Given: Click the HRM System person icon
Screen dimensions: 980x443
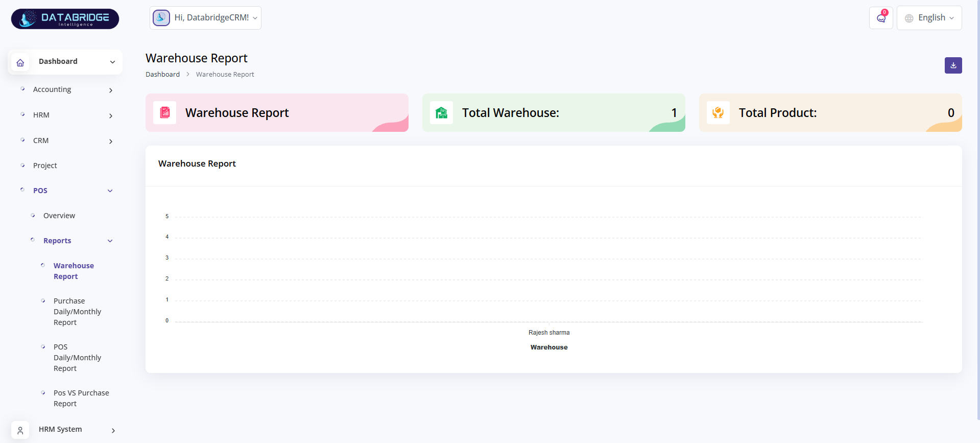Looking at the screenshot, I should (x=20, y=431).
